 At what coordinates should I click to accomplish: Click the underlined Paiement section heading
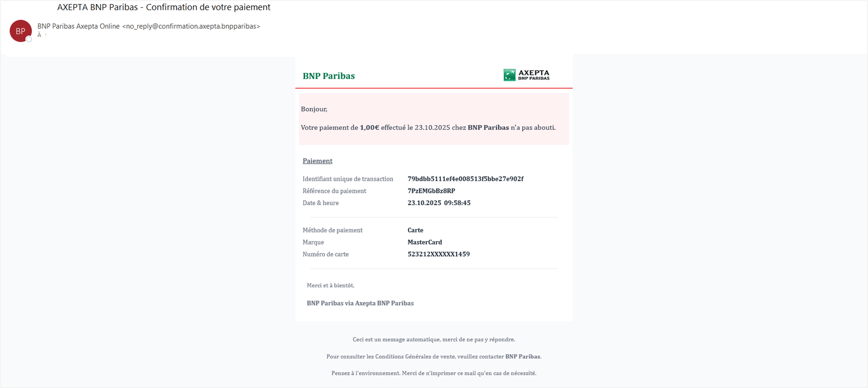point(317,161)
